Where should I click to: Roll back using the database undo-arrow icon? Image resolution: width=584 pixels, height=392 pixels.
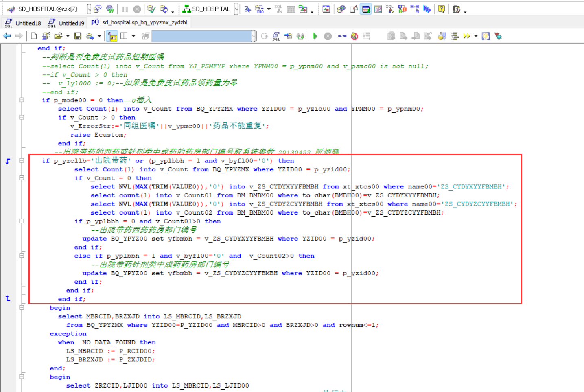[164, 9]
